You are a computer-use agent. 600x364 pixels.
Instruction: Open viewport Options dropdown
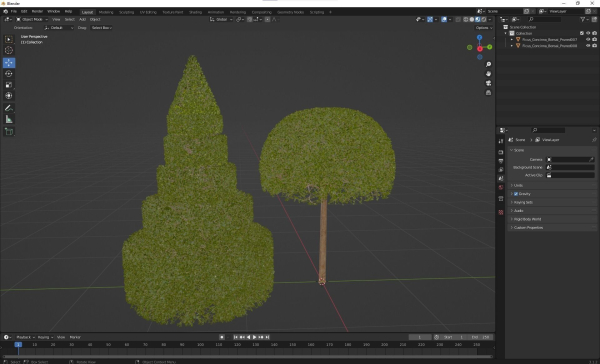pos(484,28)
